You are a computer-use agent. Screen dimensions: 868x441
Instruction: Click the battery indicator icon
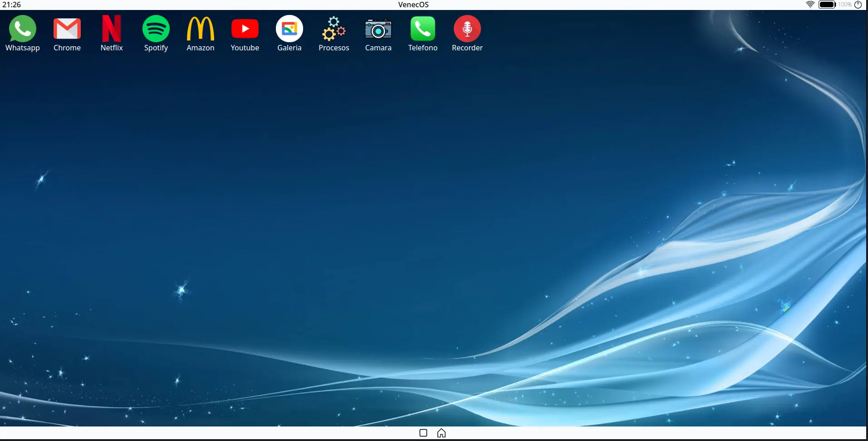(x=827, y=5)
